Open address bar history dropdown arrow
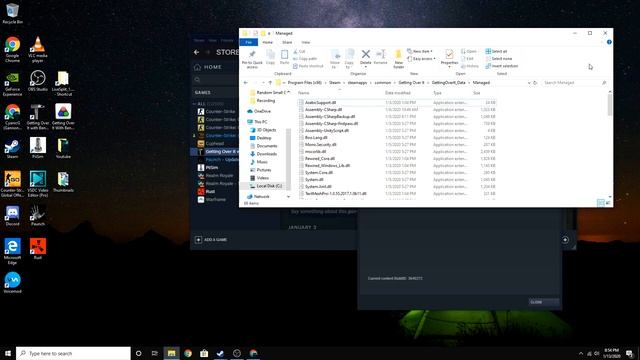 point(529,83)
